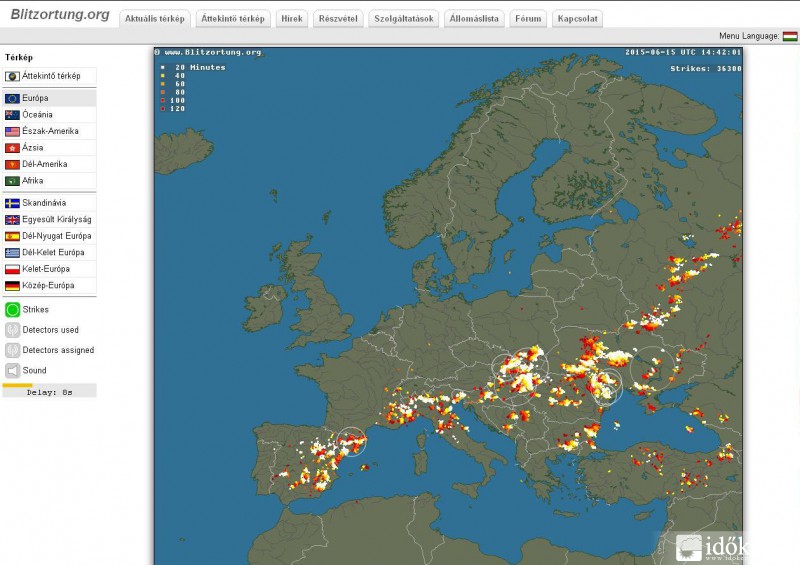The height and width of the screenshot is (565, 800).
Task: Toggle the Sound speaker option
Action: [x=12, y=371]
